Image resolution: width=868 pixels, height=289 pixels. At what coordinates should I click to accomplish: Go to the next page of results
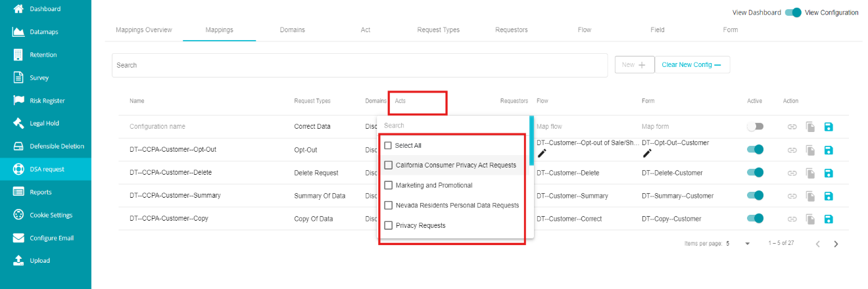tap(836, 244)
